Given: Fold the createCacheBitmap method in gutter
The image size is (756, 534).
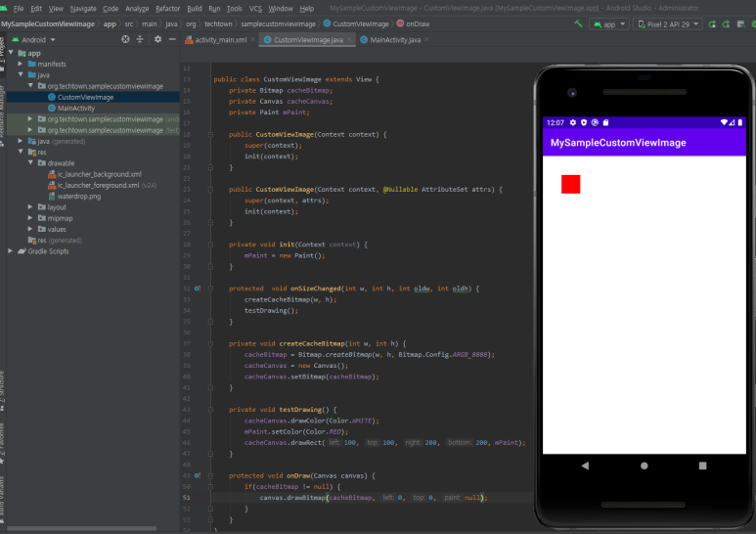Looking at the screenshot, I should point(210,343).
